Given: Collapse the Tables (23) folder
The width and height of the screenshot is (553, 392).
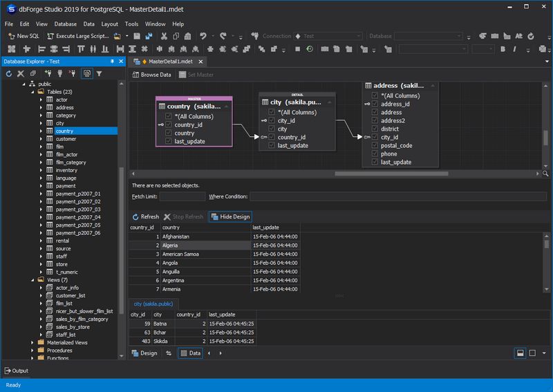Looking at the screenshot, I should (32, 91).
